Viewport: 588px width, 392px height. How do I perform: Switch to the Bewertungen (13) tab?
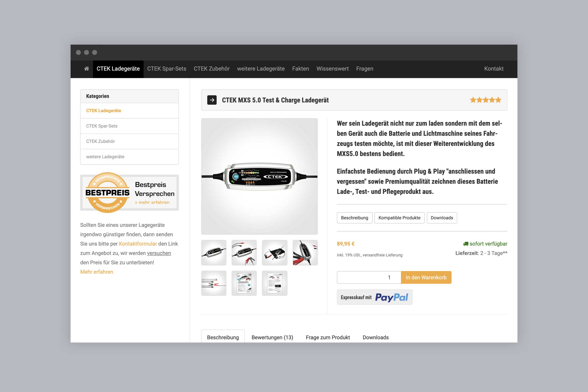tap(272, 337)
